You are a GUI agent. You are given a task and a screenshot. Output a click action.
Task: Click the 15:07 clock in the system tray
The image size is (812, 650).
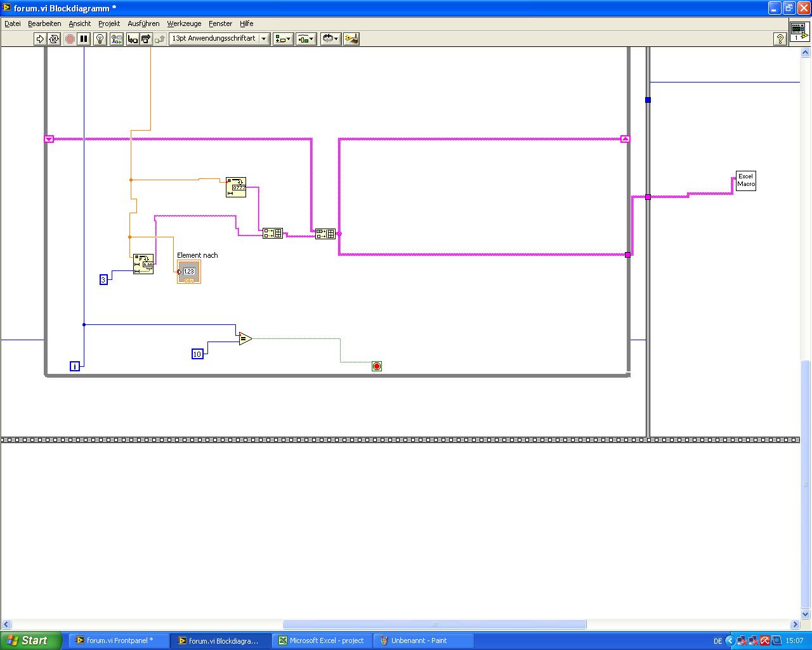794,641
